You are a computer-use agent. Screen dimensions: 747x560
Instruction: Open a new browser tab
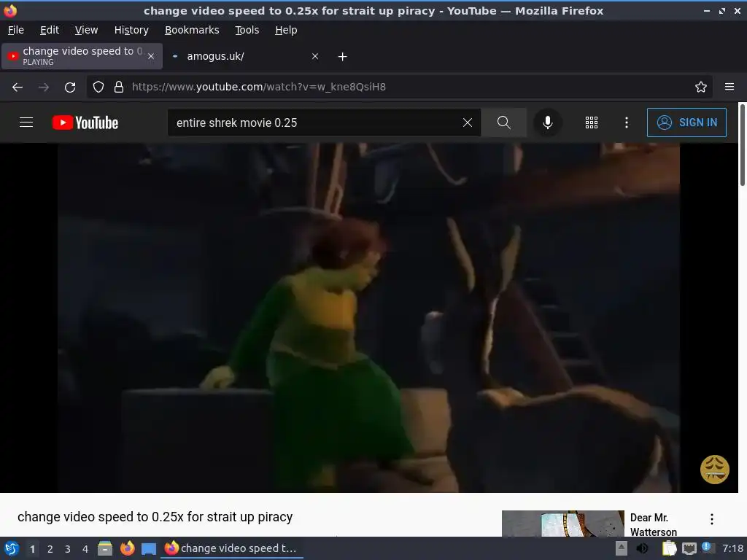(343, 57)
